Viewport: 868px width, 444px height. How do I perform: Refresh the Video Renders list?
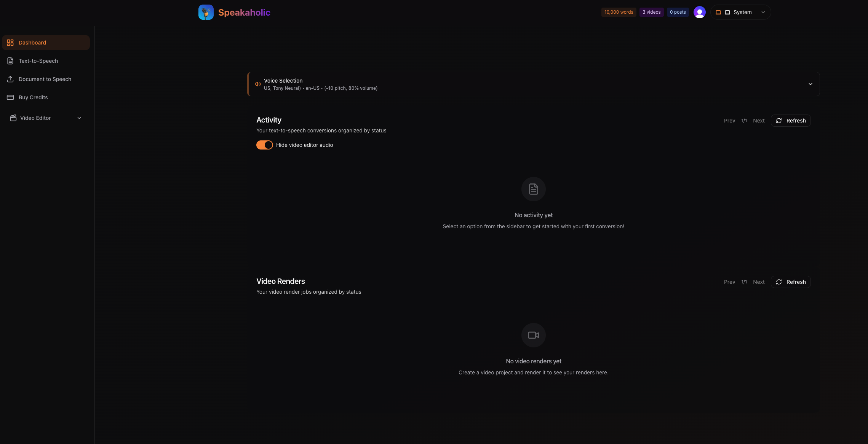tap(791, 282)
